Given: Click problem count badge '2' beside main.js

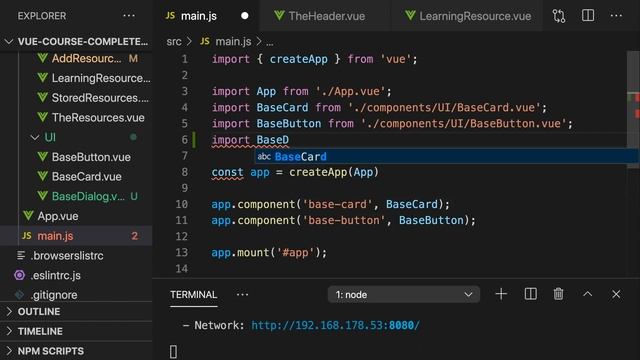Looking at the screenshot, I should (134, 236).
